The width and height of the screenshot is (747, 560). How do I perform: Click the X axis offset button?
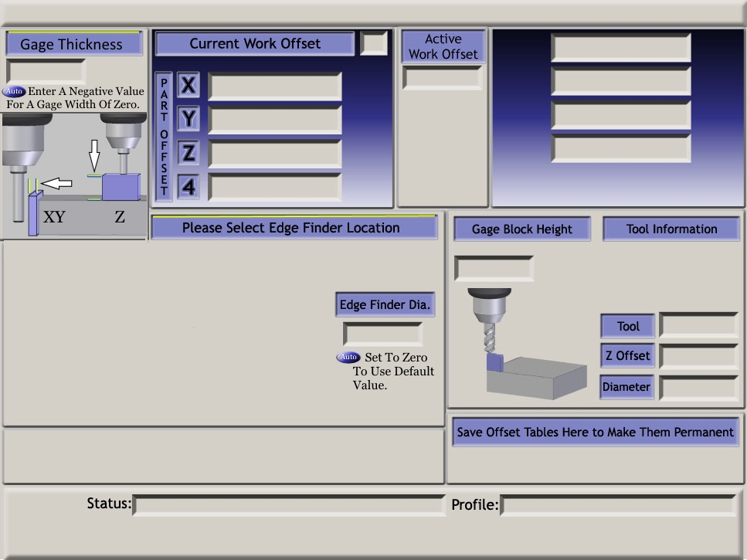pyautogui.click(x=188, y=85)
